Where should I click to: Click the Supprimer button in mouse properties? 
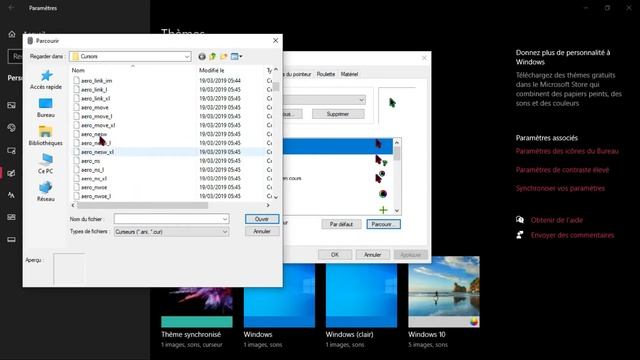click(338, 114)
